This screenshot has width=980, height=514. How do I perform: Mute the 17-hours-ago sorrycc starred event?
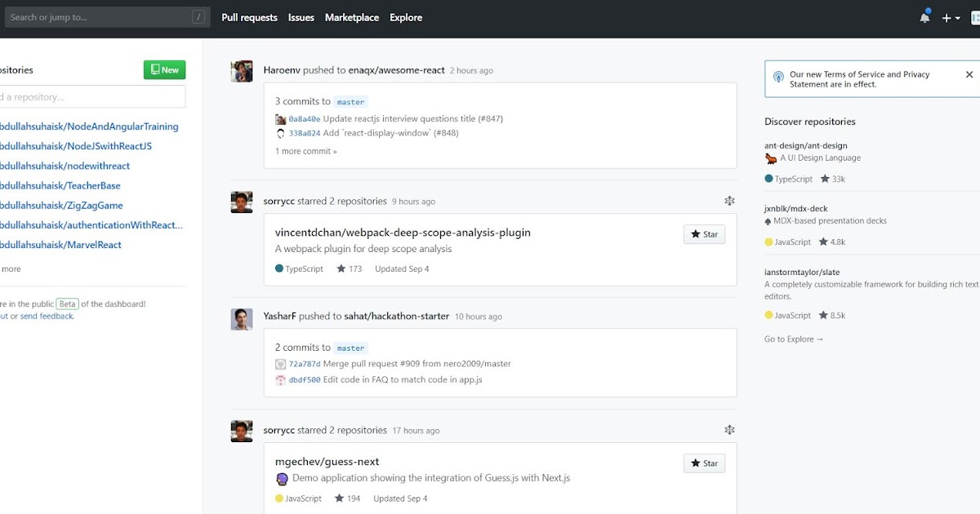729,428
